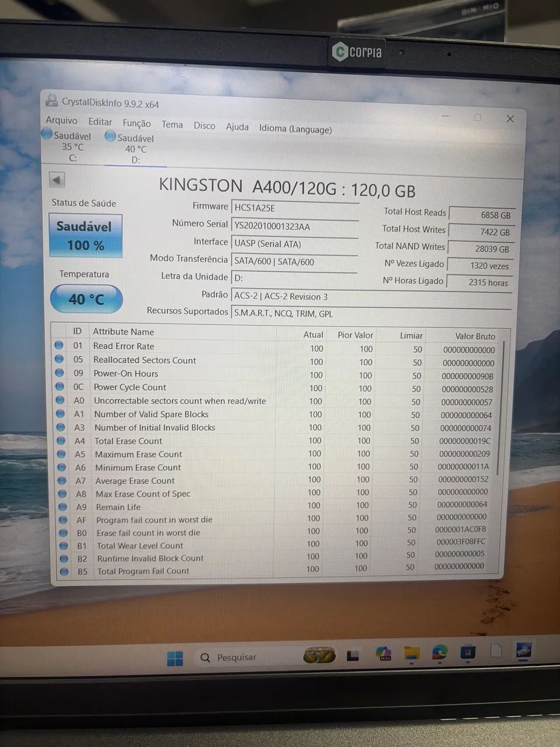Click the Total NAND Writes value 28039 GB
This screenshot has height=747, width=560.
[480, 249]
